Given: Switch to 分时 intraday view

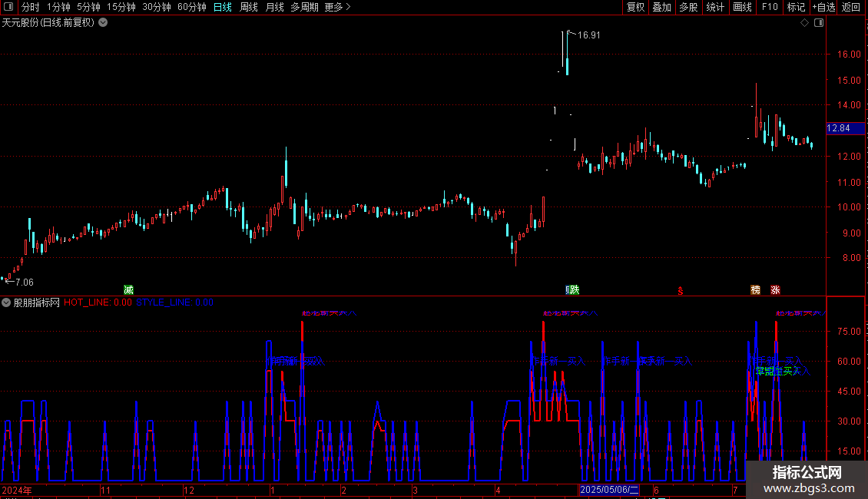Looking at the screenshot, I should (31, 7).
